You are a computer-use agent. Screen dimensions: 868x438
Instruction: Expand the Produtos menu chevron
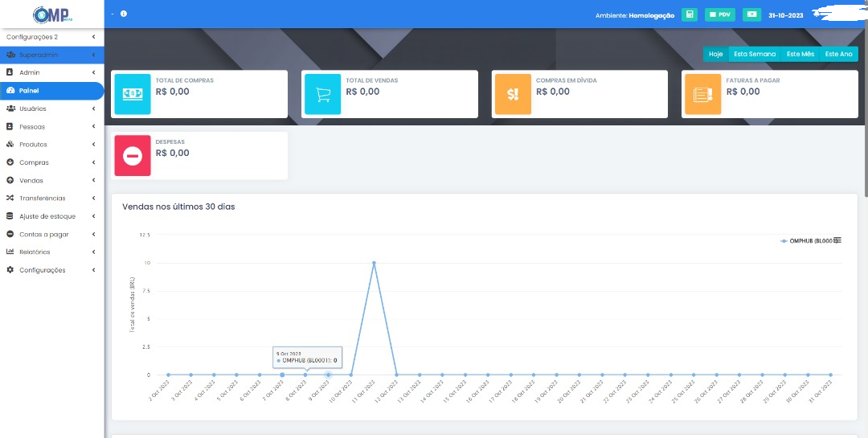[93, 145]
